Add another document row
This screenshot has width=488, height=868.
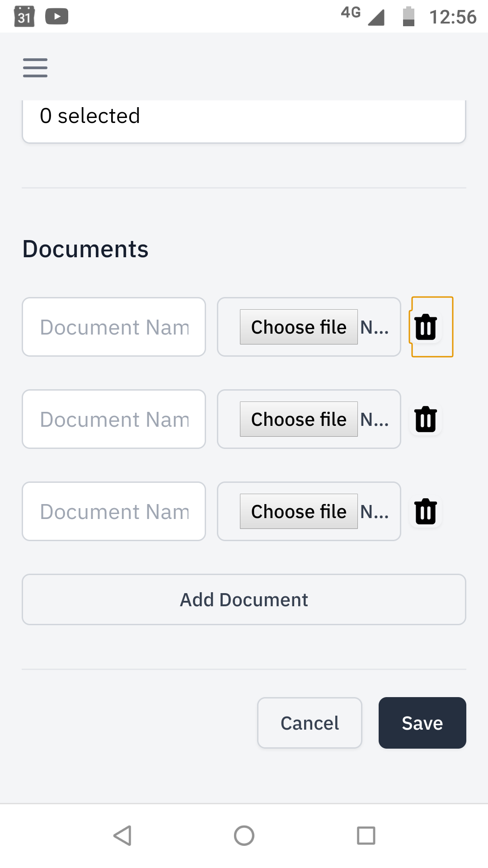[244, 599]
